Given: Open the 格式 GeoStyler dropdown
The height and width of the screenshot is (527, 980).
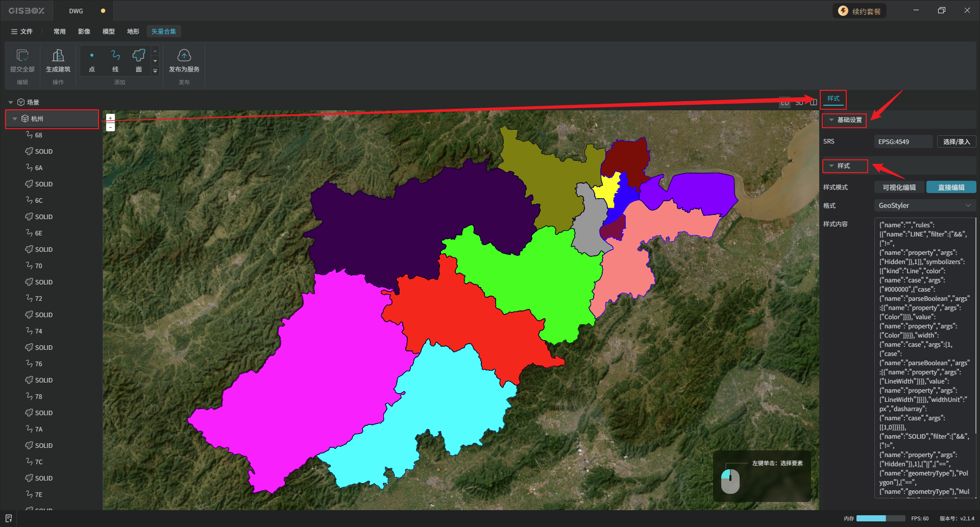Looking at the screenshot, I should tap(924, 205).
